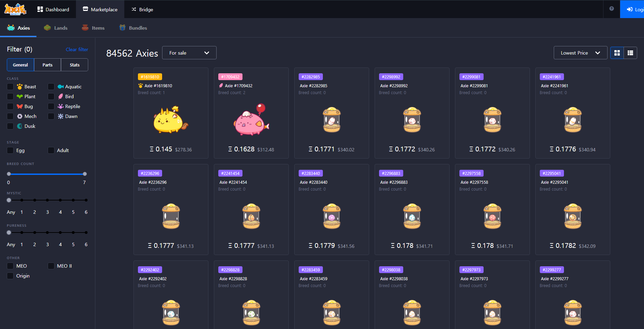The image size is (644, 329).
Task: Click the egg icon of Axie #2298828
Action: (x=251, y=313)
